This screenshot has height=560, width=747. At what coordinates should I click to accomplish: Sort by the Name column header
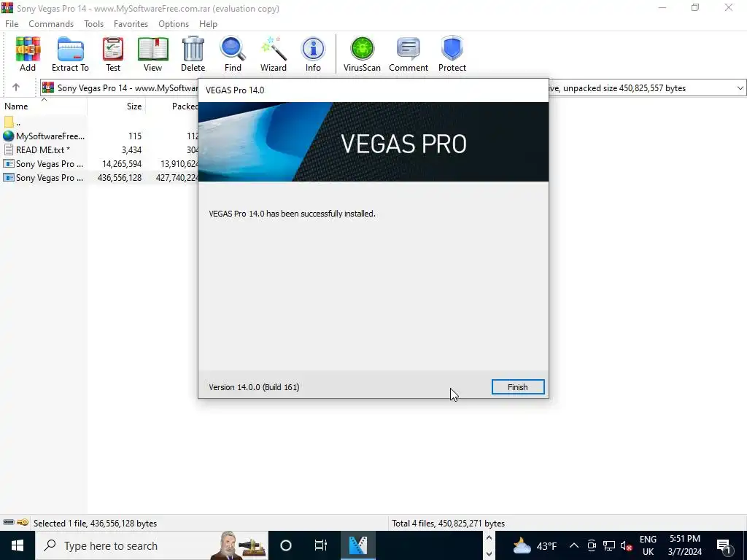click(43, 106)
